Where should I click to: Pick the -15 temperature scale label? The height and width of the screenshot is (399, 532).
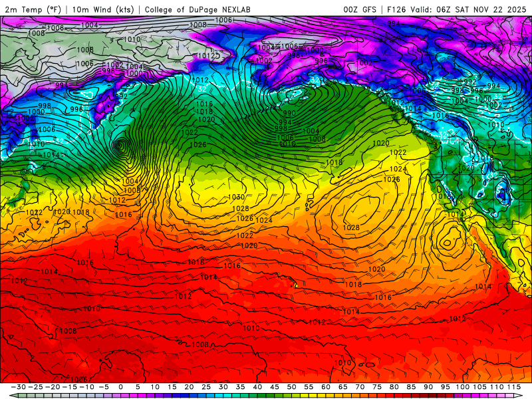pos(70,387)
